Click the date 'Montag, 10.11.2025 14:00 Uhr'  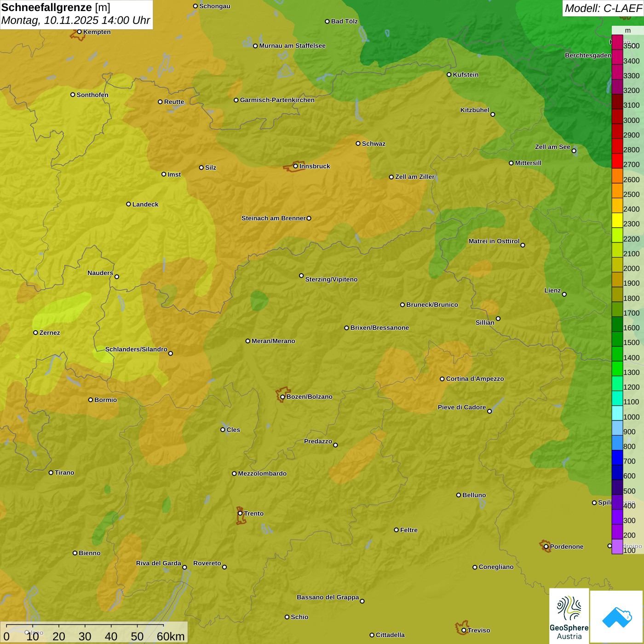pos(76,20)
